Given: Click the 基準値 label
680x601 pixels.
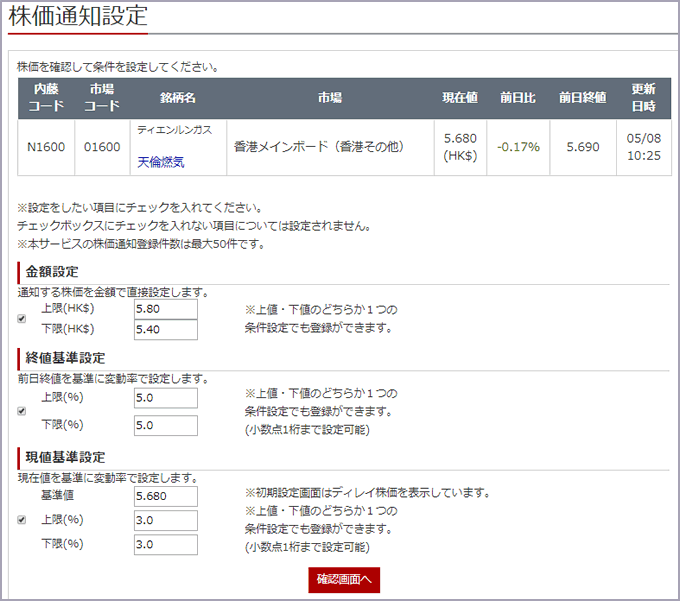Looking at the screenshot, I should coord(57,495).
